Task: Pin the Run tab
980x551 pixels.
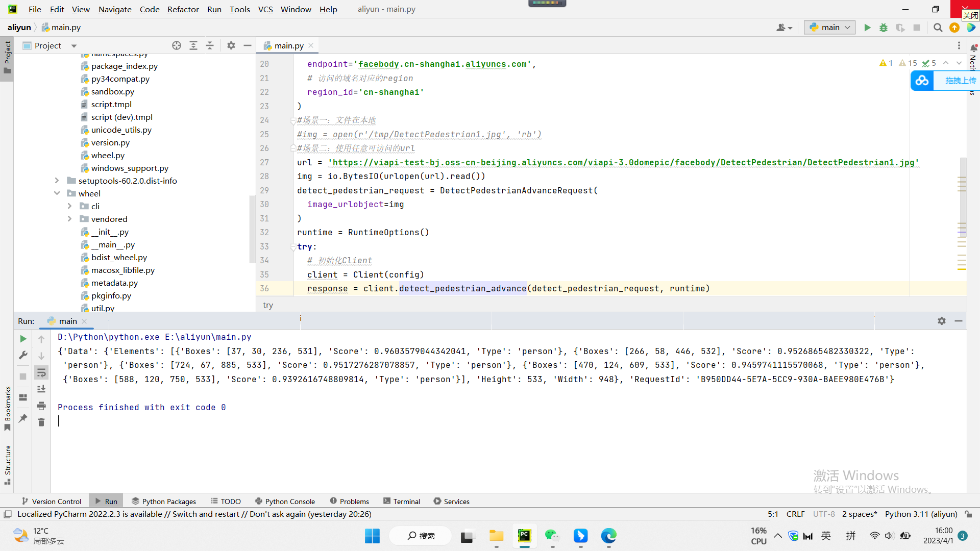Action: click(23, 418)
